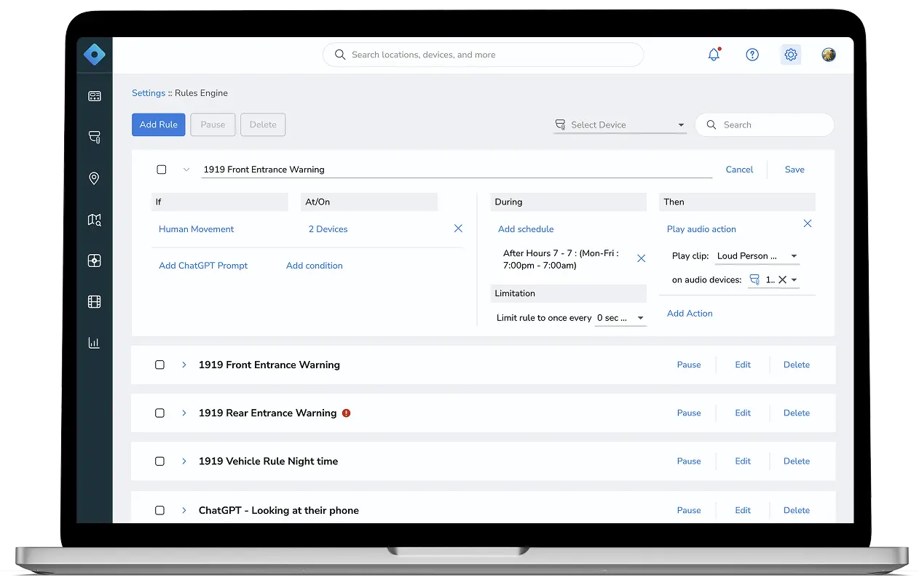
Task: Open the Select Device dropdown
Action: [x=620, y=124]
